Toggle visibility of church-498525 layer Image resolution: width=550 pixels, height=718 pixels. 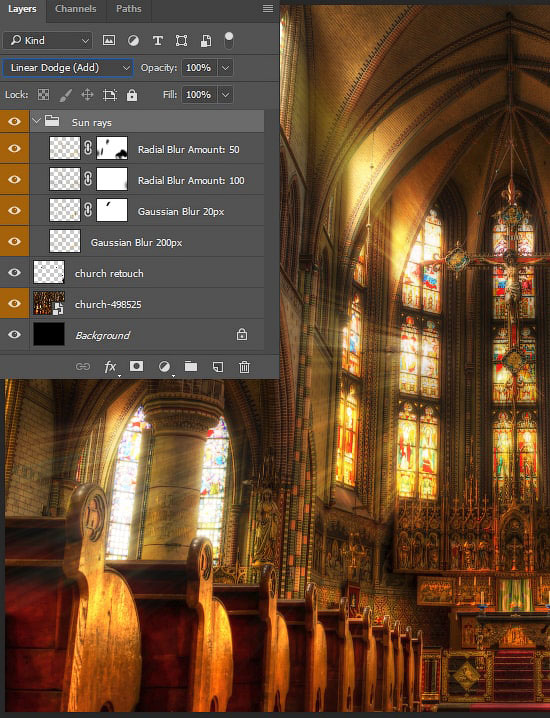14,303
